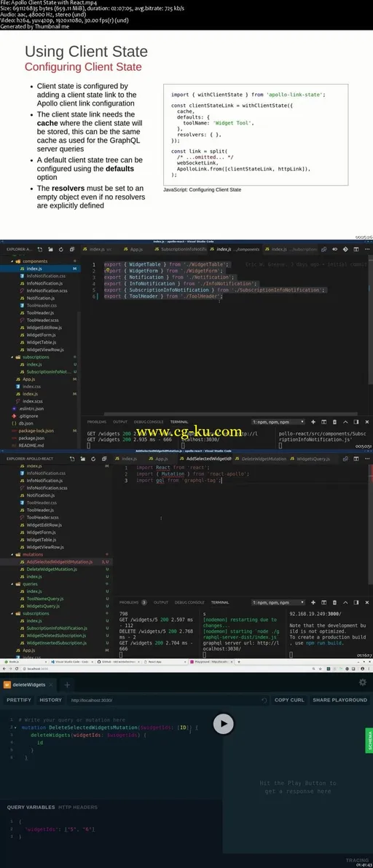The image size is (373, 868).
Task: Reload schema icon beside the Playground URL
Action: (x=264, y=700)
